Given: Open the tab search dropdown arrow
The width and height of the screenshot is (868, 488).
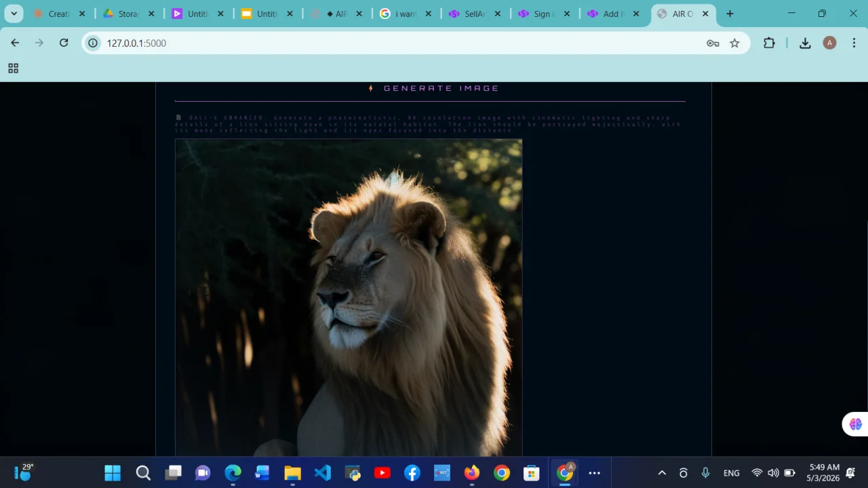Looking at the screenshot, I should coord(14,14).
